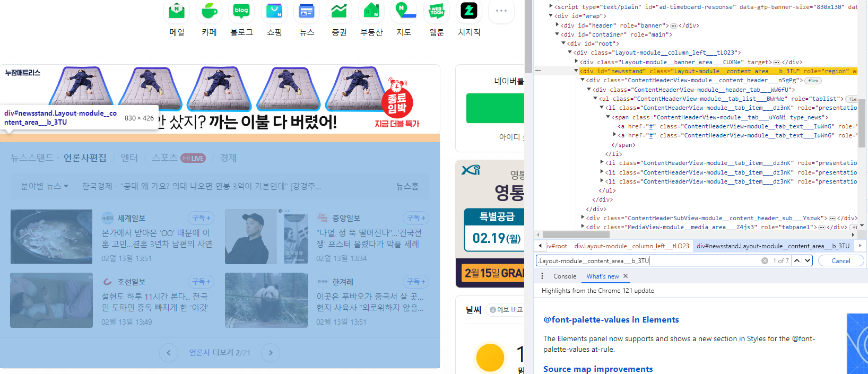Go to next search match in DevTools

[x=808, y=260]
